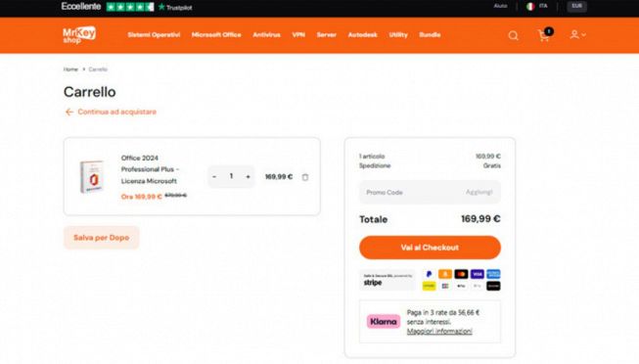The height and width of the screenshot is (364, 639).
Task: Open Sistemi Operativi menu
Action: [154, 34]
